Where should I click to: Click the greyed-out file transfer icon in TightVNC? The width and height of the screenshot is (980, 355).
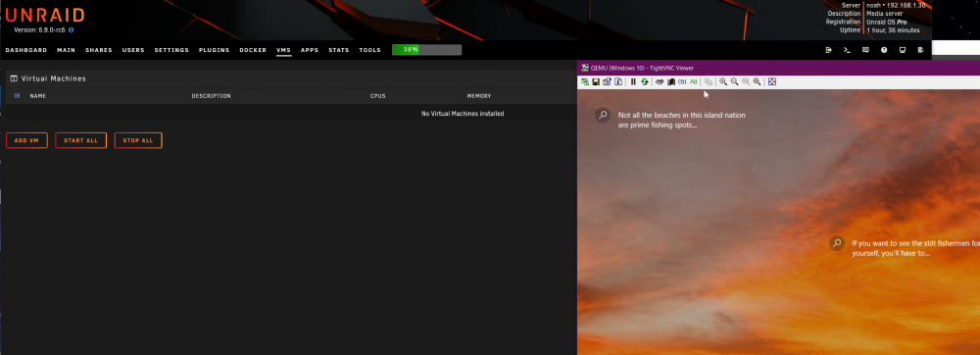(x=709, y=81)
